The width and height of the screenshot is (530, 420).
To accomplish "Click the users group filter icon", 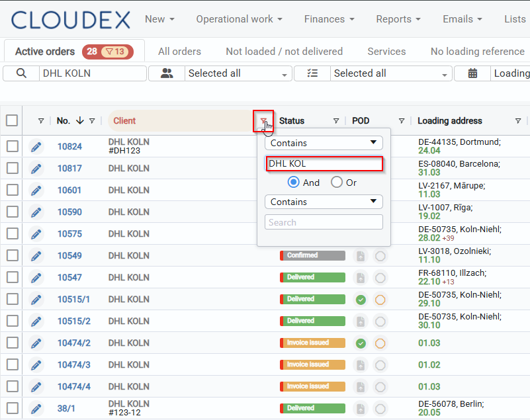I will pyautogui.click(x=167, y=73).
